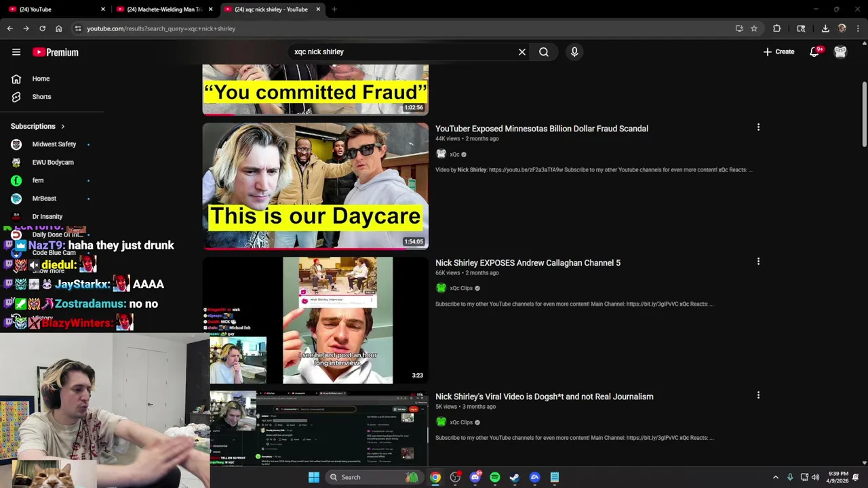Close the 'xqc nick shirley' tab

pos(318,9)
